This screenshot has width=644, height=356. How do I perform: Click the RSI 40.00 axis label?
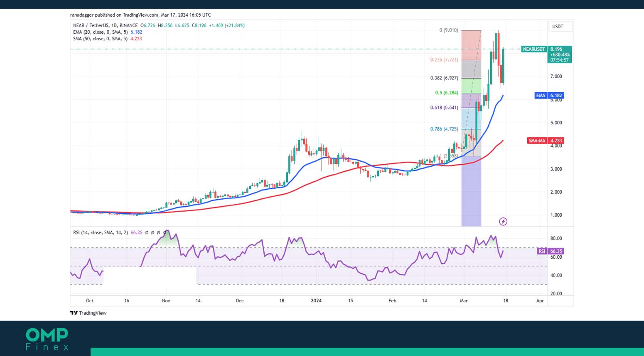coord(556,275)
